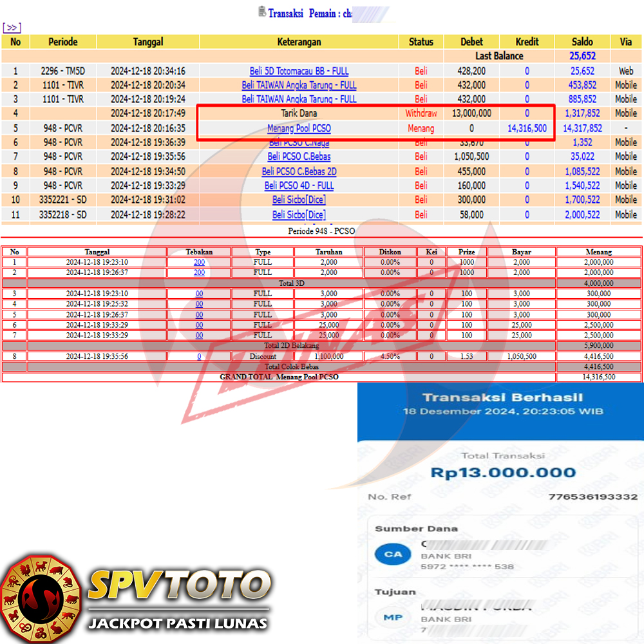This screenshot has width=644, height=644.
Task: Open the Menang Pool PCSO link
Action: point(299,128)
